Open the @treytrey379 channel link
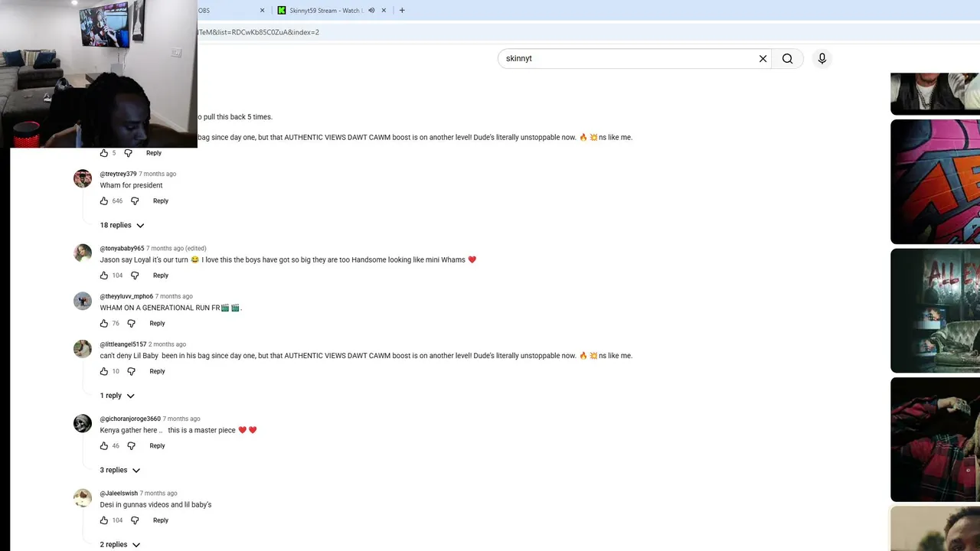The image size is (980, 551). click(x=118, y=174)
